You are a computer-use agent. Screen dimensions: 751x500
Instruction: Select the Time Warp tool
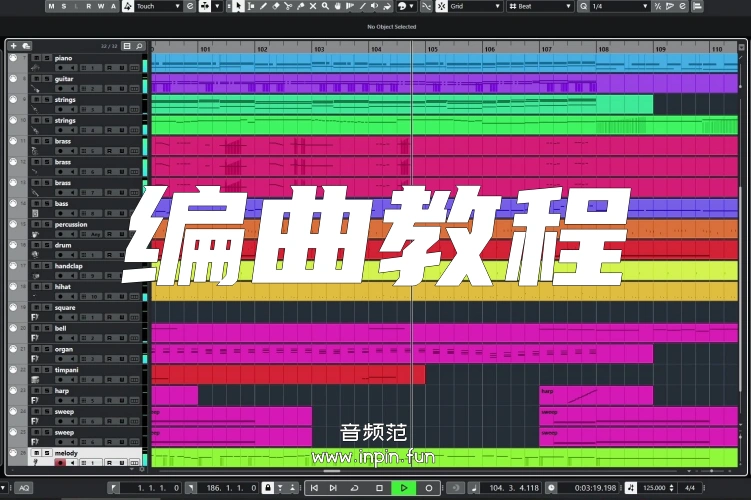[x=350, y=6]
